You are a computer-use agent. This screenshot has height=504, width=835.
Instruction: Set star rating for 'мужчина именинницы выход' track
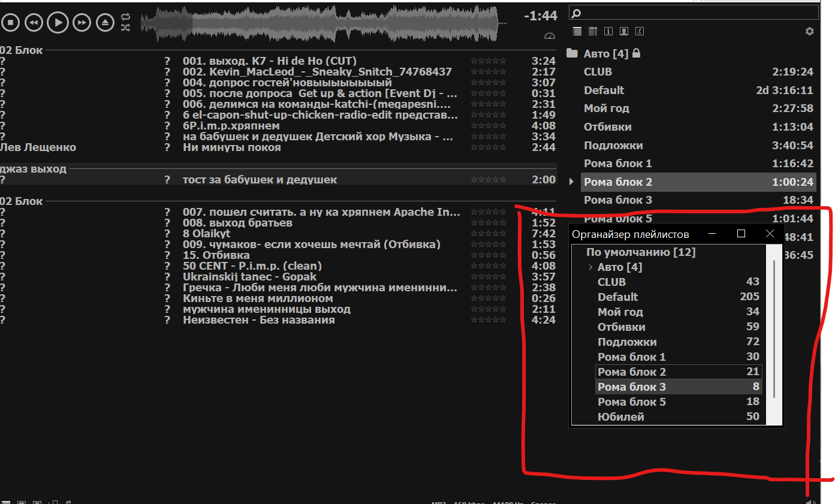[x=489, y=309]
